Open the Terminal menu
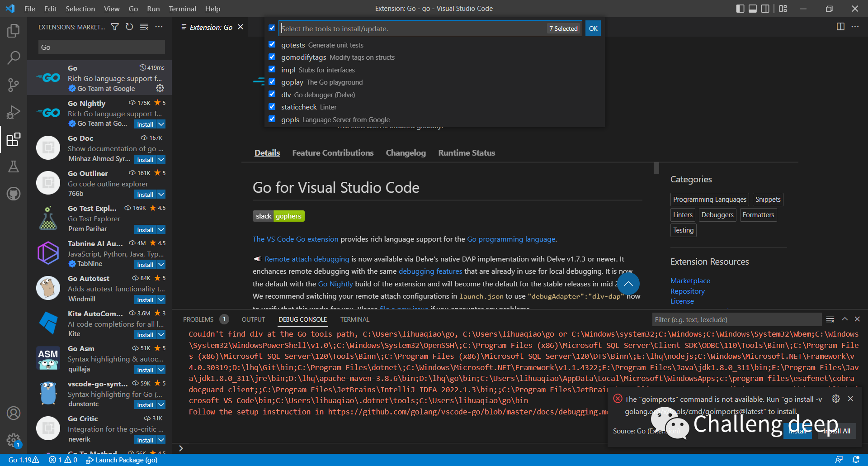868x466 pixels. [182, 9]
